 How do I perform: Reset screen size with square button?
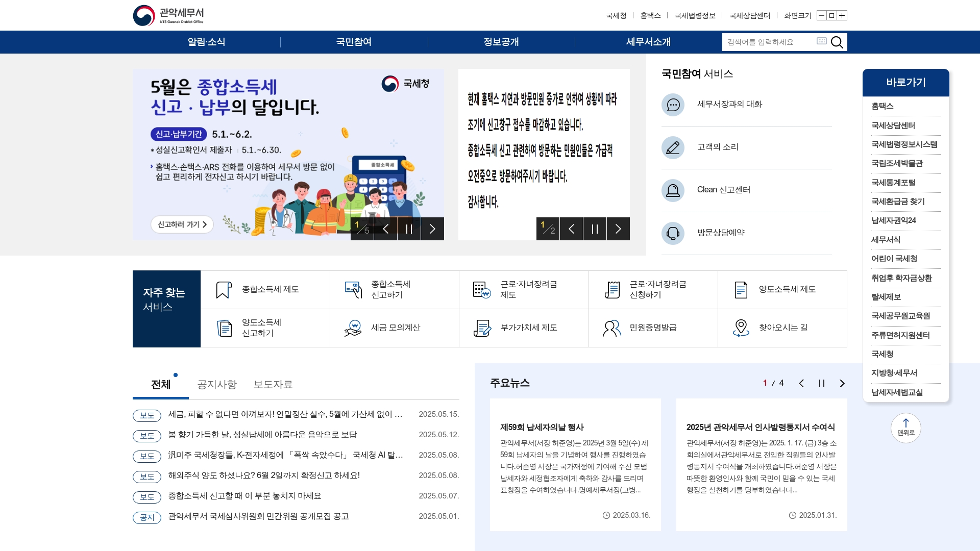point(831,15)
